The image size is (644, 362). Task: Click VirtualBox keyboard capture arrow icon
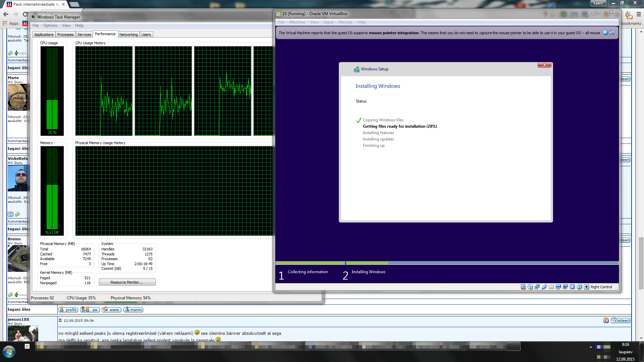[587, 287]
